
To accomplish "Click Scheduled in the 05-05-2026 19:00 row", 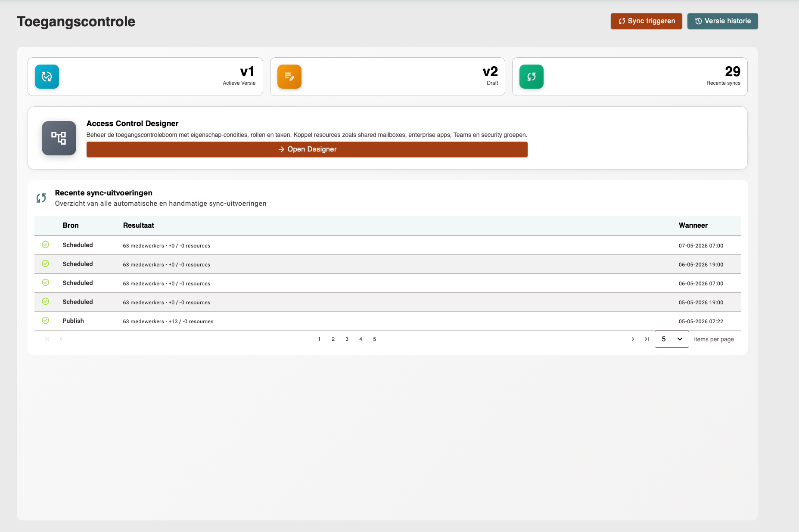I will 78,302.
